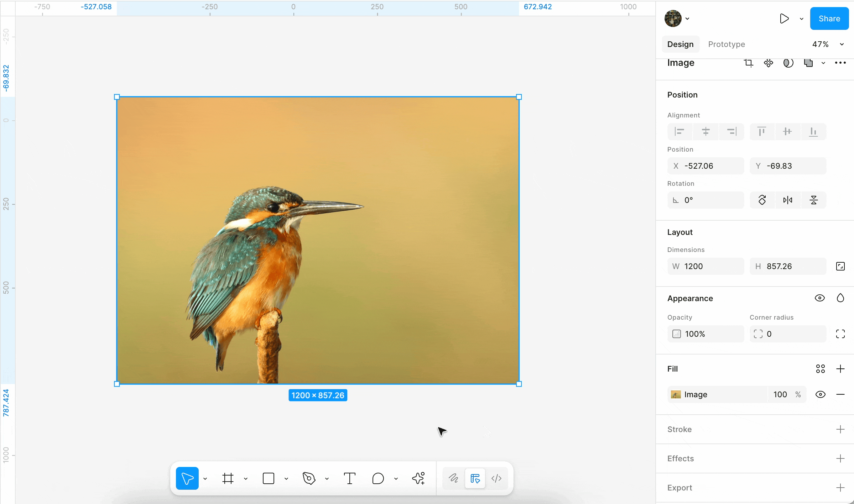Hide the Image fill
This screenshot has height=504, width=854.
pyautogui.click(x=821, y=394)
